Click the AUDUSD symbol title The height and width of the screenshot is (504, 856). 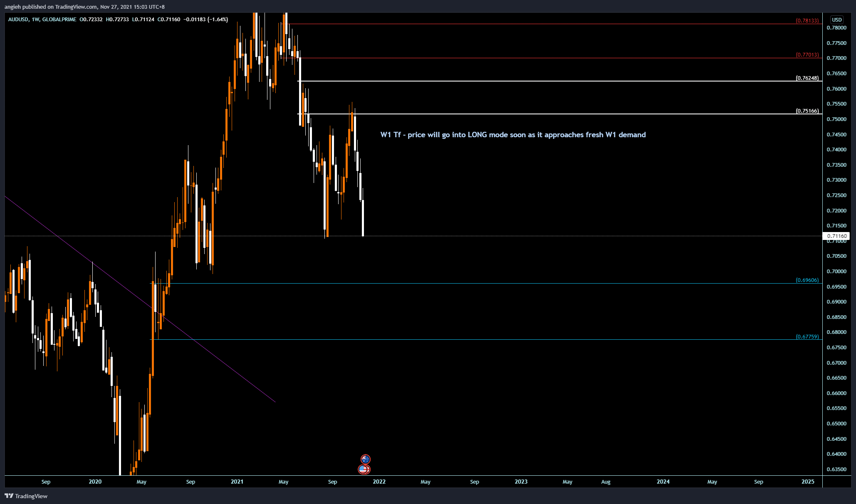pos(18,20)
